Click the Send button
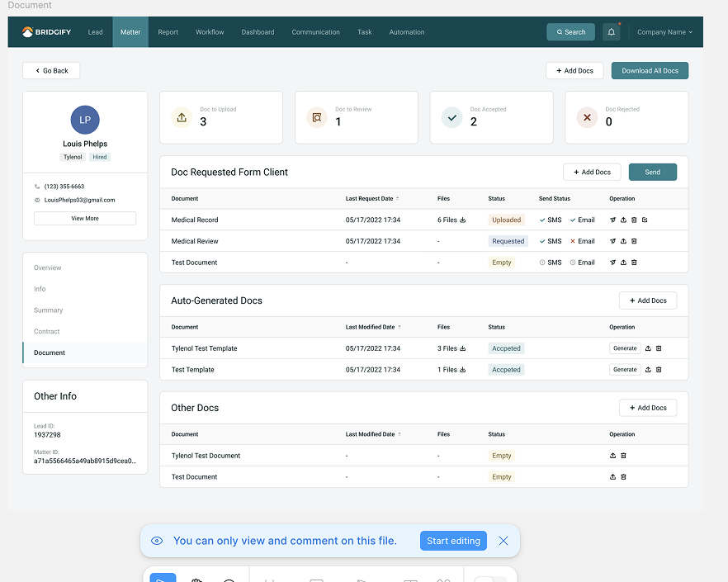Screen dimensions: 728x582 pos(653,173)
